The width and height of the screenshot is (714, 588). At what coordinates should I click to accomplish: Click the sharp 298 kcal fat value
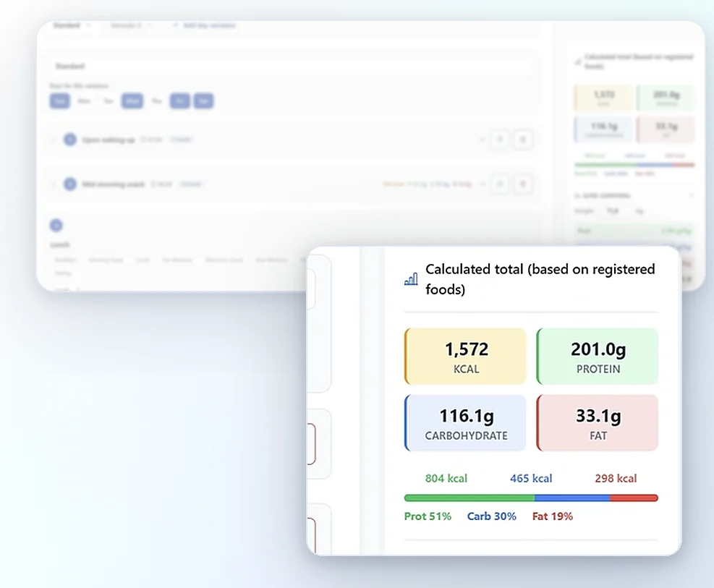click(616, 478)
